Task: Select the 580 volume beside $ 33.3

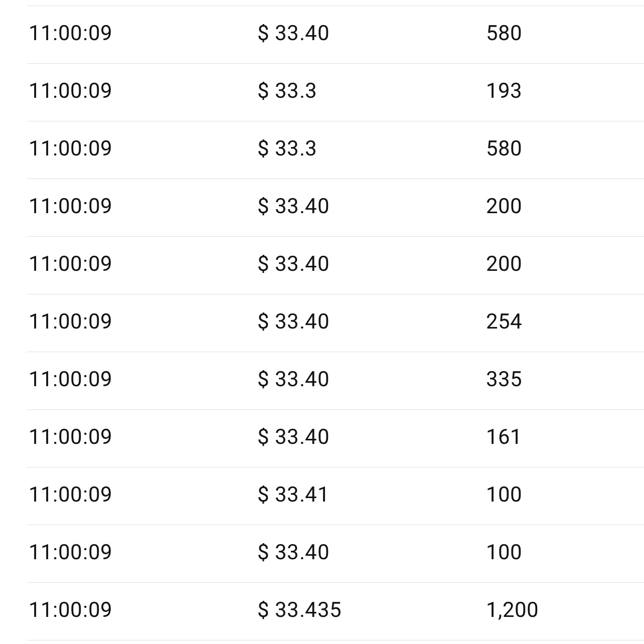Action: click(x=504, y=148)
